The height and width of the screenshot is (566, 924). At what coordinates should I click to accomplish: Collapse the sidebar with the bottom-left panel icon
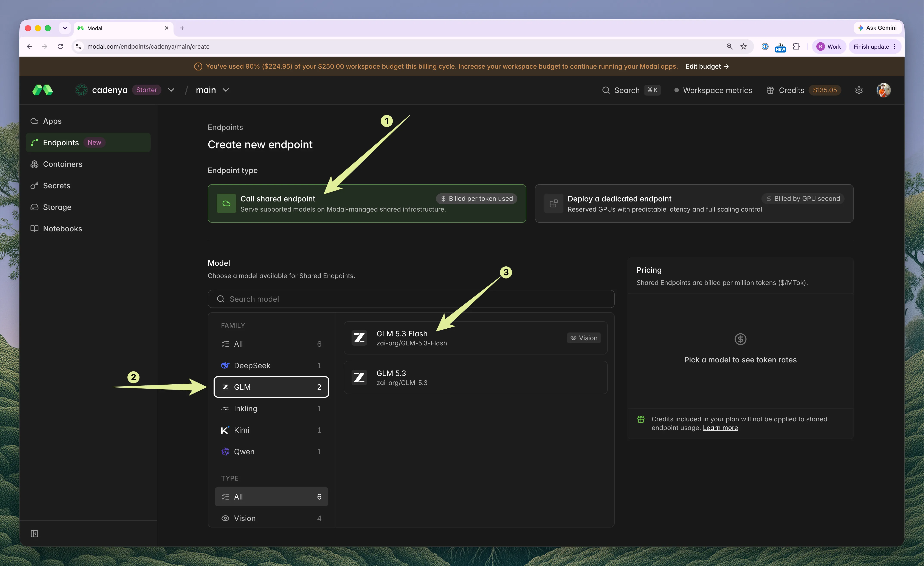pos(34,533)
